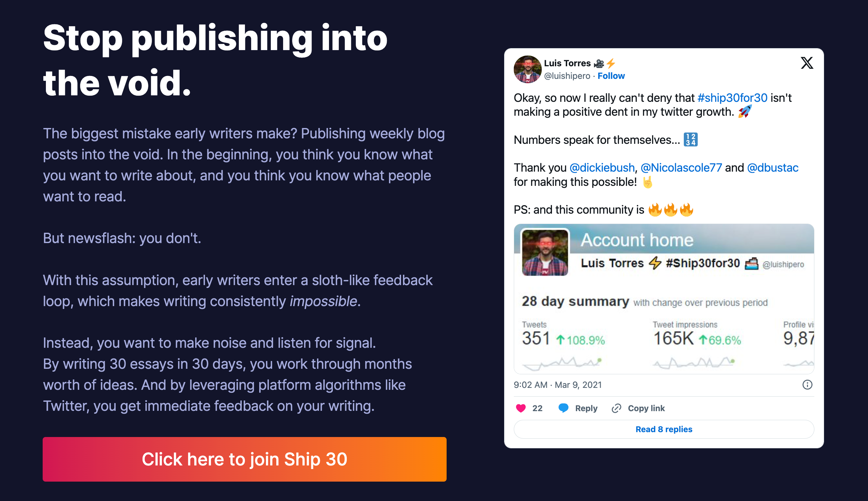Select the Copy link text
Screen dimensions: 868x501
pos(646,409)
